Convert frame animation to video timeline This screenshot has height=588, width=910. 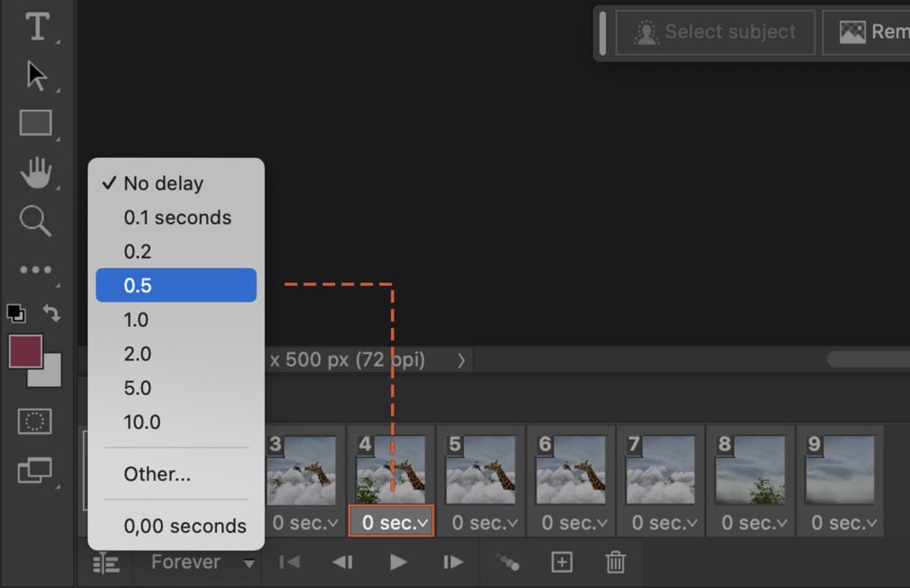click(x=105, y=561)
